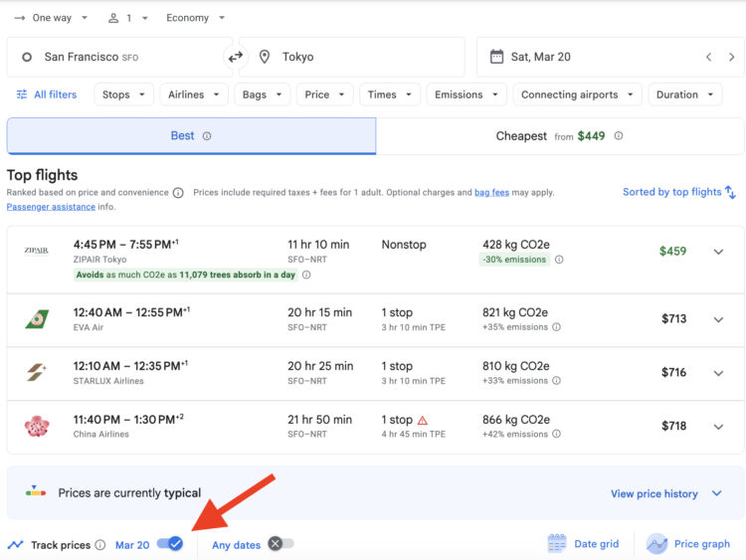The width and height of the screenshot is (746, 560).
Task: Open the info icon beside +33% emissions
Action: pos(556,381)
